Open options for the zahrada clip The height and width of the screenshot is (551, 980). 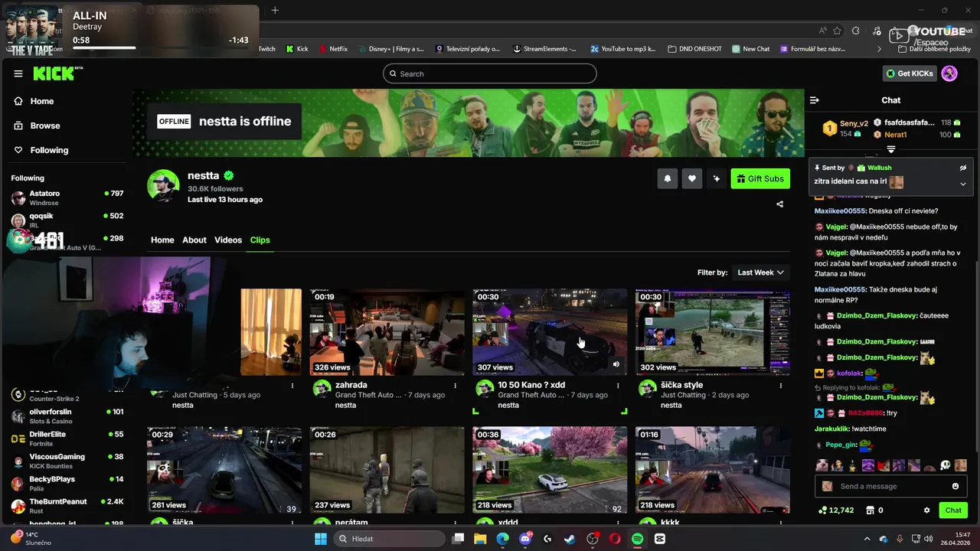pyautogui.click(x=456, y=386)
